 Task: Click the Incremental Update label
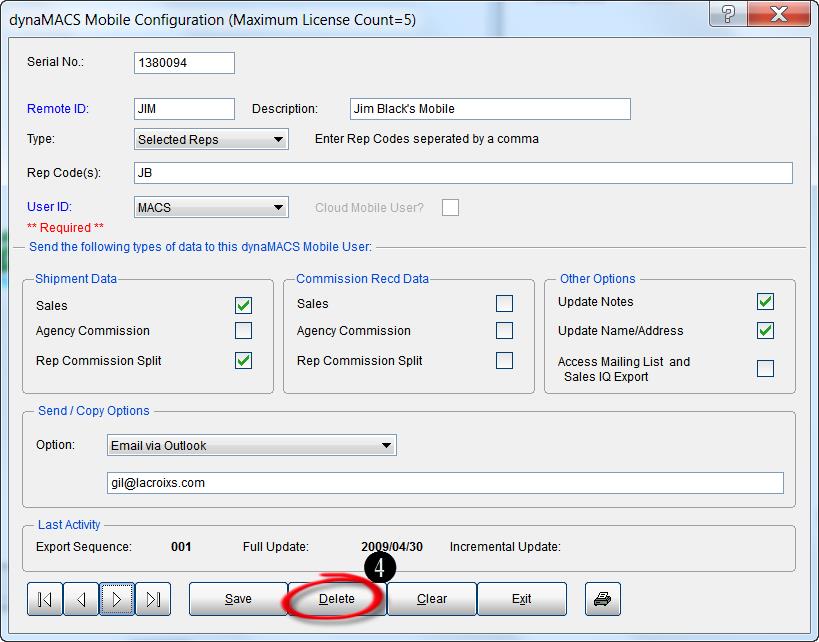tap(505, 547)
